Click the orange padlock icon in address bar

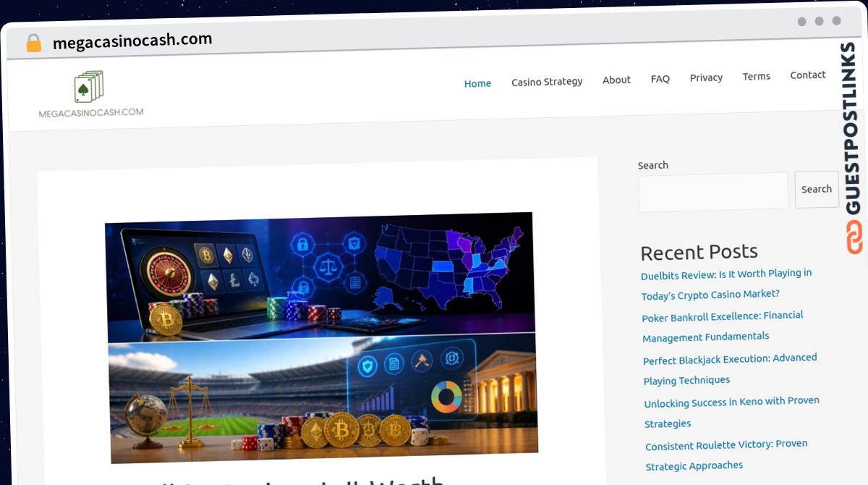(33, 43)
